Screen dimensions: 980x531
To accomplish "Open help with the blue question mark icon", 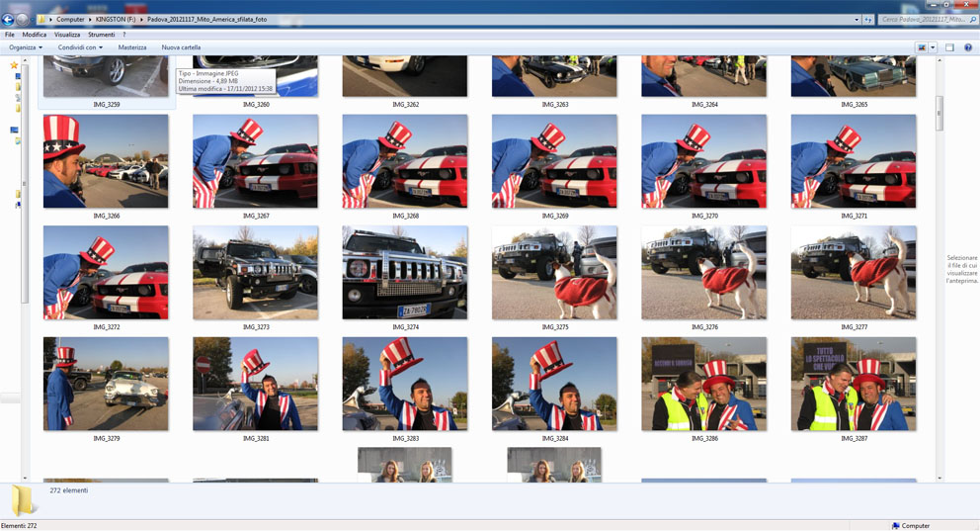I will pos(968,47).
